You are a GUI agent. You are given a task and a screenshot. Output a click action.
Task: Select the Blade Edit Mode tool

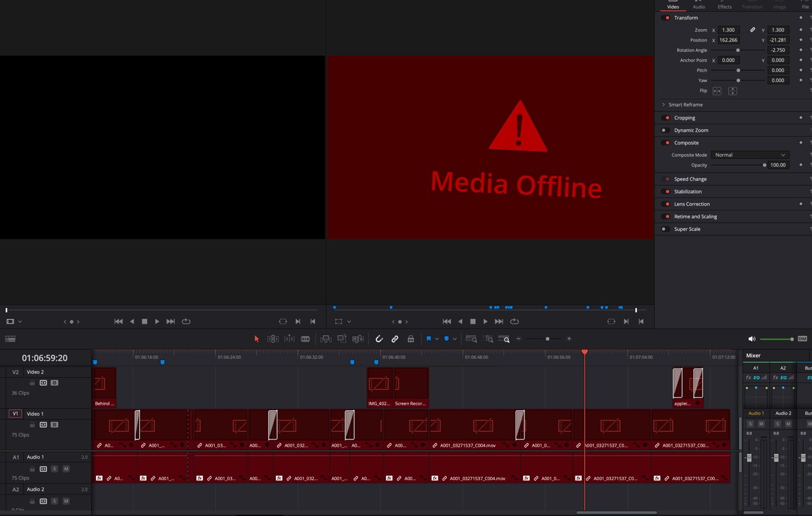[x=305, y=339]
